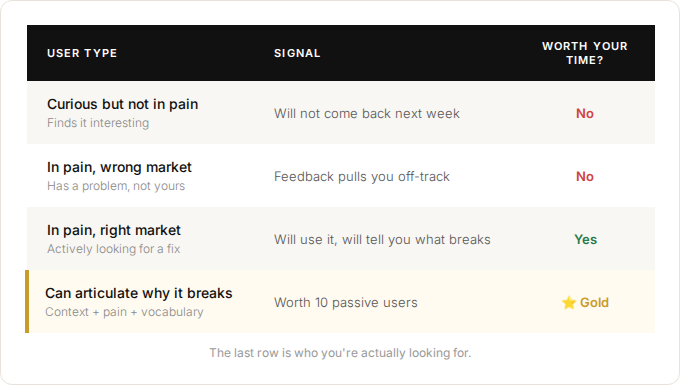Click 'Will use it, will tell you what breaks'
The height and width of the screenshot is (385, 680).
[x=382, y=240]
